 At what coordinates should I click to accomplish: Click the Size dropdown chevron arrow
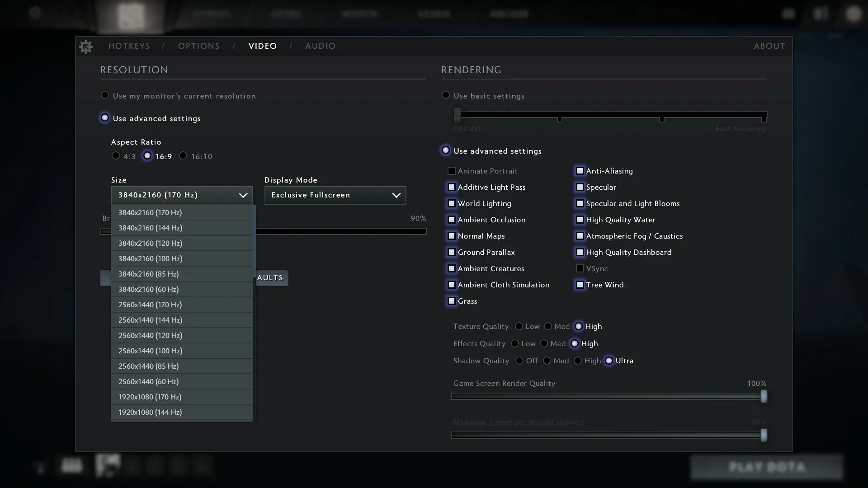coord(243,196)
